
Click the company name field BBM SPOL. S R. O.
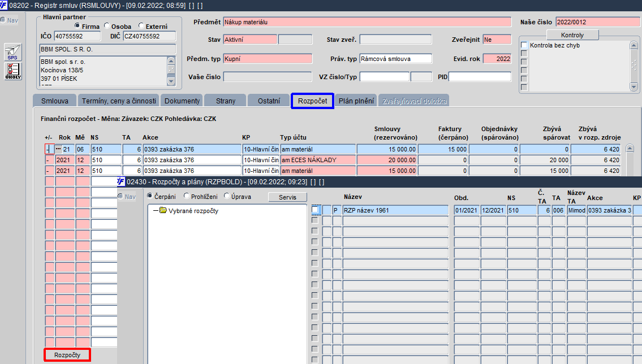click(107, 49)
